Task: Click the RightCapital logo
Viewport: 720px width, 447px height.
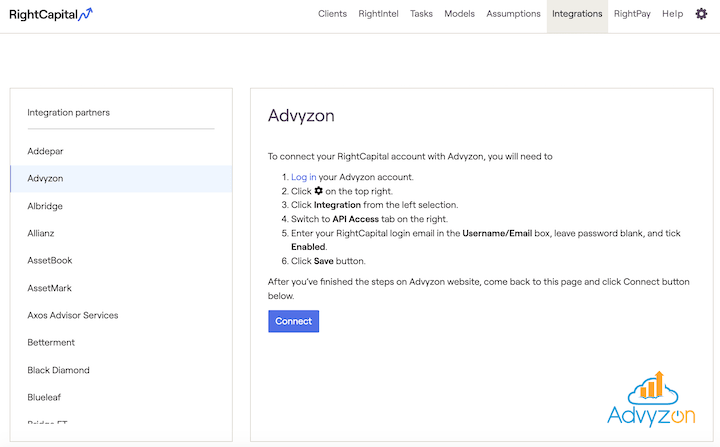Action: coord(51,15)
